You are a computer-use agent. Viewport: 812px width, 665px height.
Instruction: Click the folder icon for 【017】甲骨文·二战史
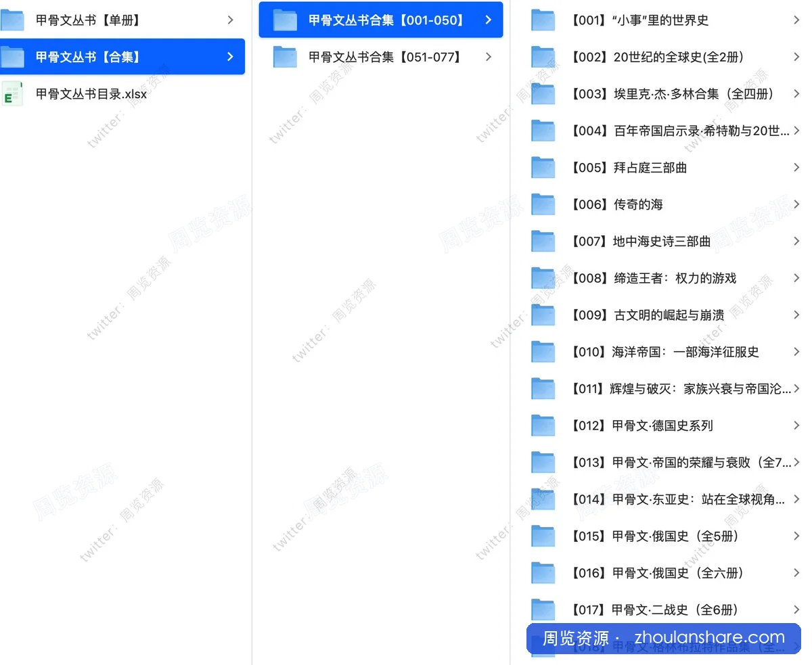(x=543, y=610)
